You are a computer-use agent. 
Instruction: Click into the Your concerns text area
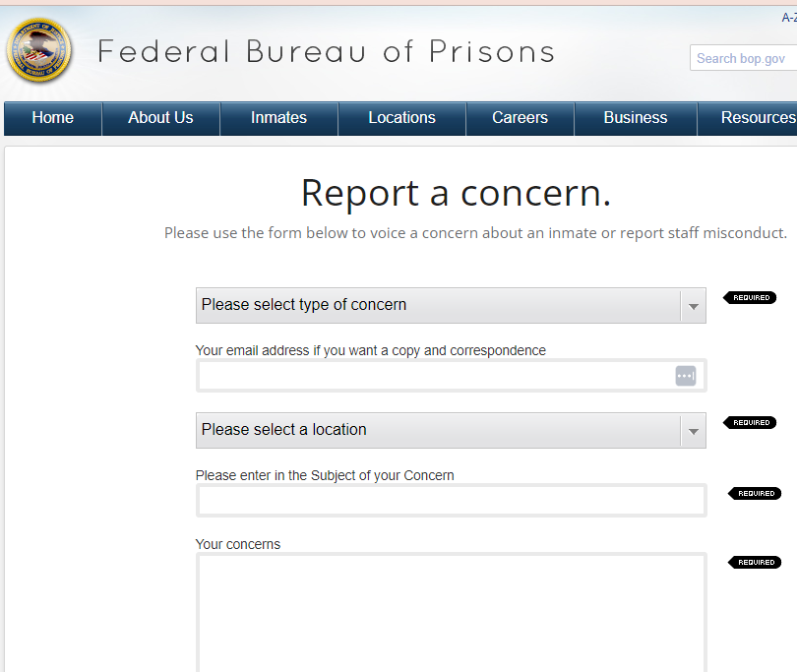(x=452, y=613)
